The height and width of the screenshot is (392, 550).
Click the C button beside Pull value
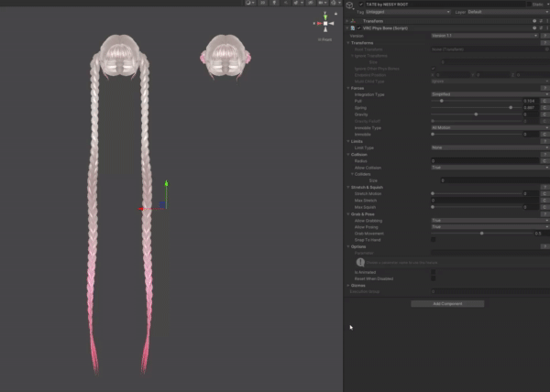tap(546, 101)
